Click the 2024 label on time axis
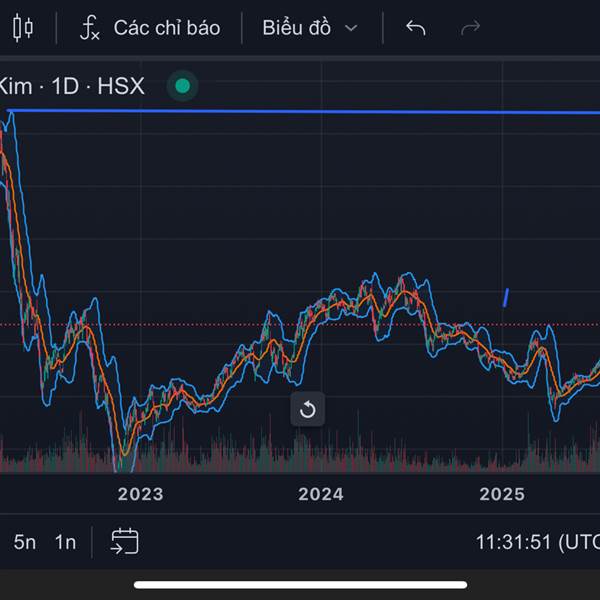Screen dimensions: 600x600 tap(321, 494)
